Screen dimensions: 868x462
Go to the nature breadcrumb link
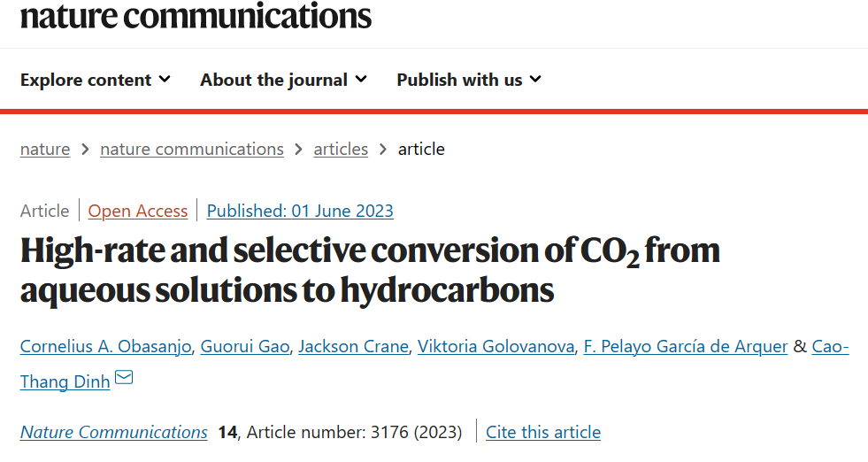45,149
